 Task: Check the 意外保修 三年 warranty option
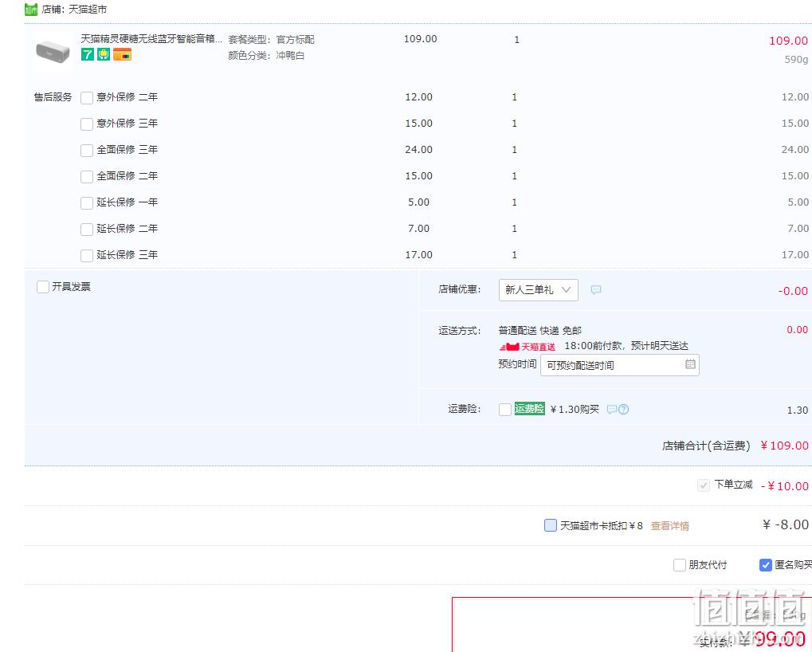87,124
